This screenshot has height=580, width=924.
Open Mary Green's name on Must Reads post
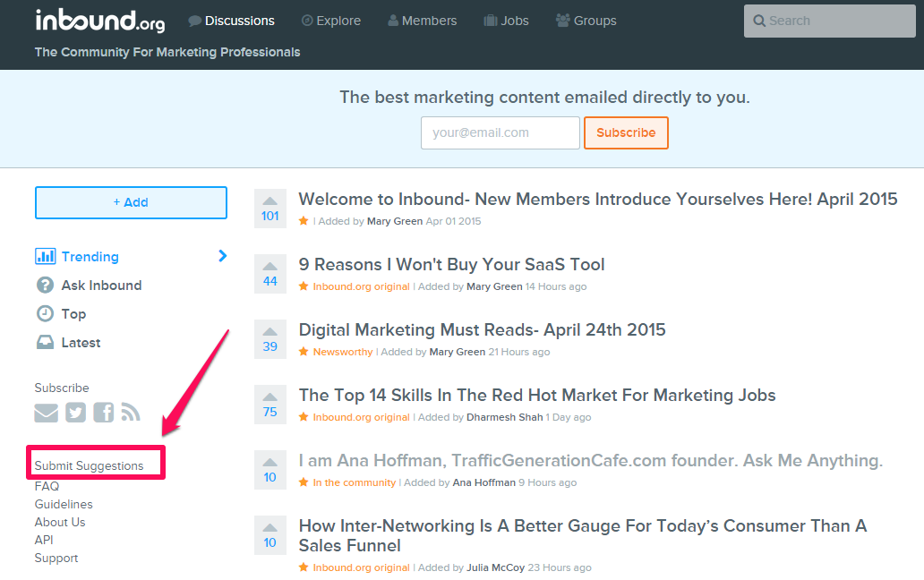pos(458,352)
